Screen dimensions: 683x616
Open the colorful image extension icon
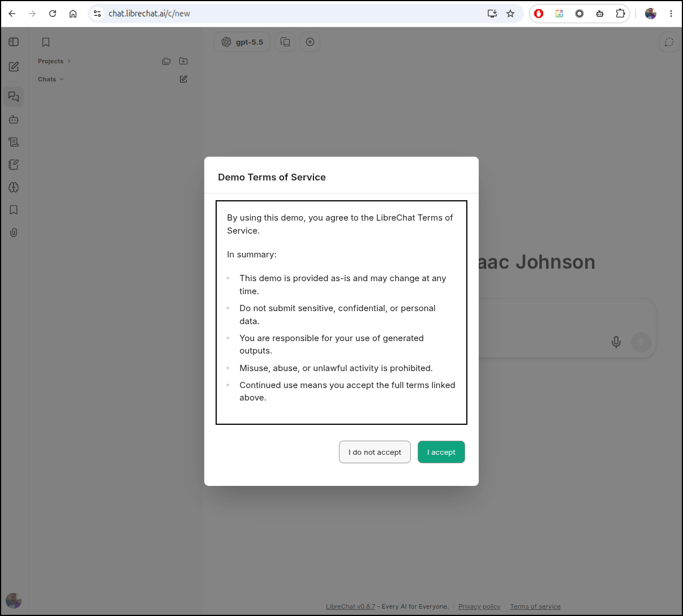coord(559,14)
